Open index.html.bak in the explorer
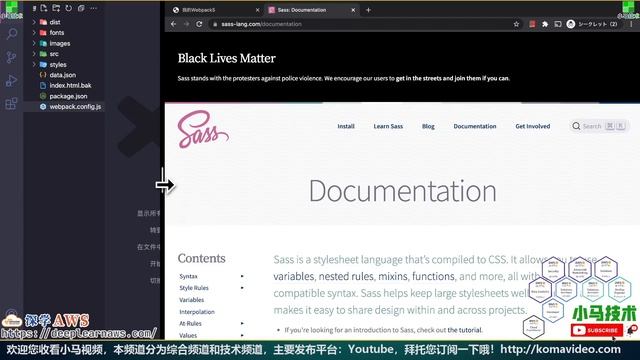Screen dimensions: 640x360 click(x=70, y=85)
